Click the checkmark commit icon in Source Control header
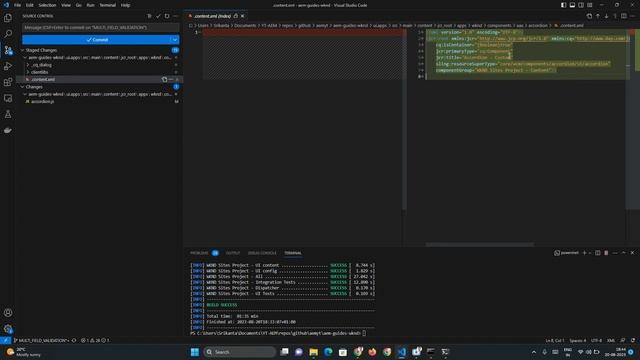640x360 pixels. (158, 16)
